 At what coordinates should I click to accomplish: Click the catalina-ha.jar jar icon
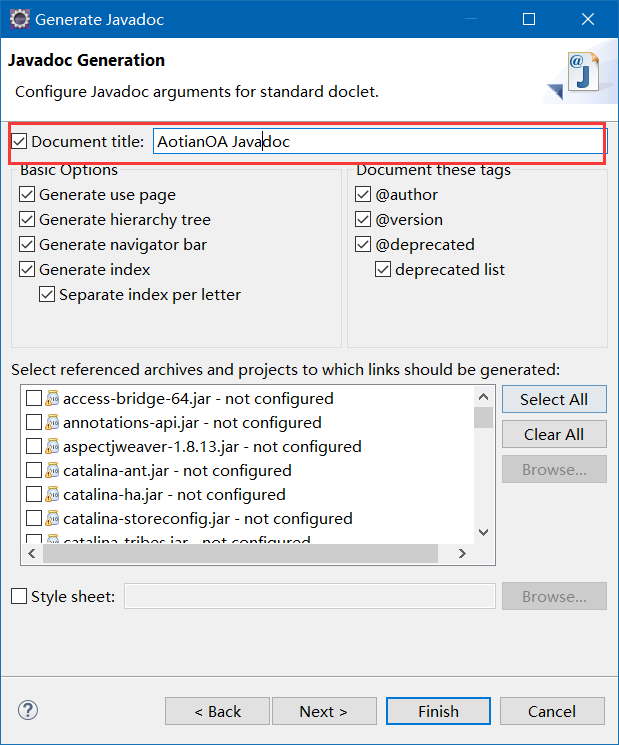click(52, 494)
